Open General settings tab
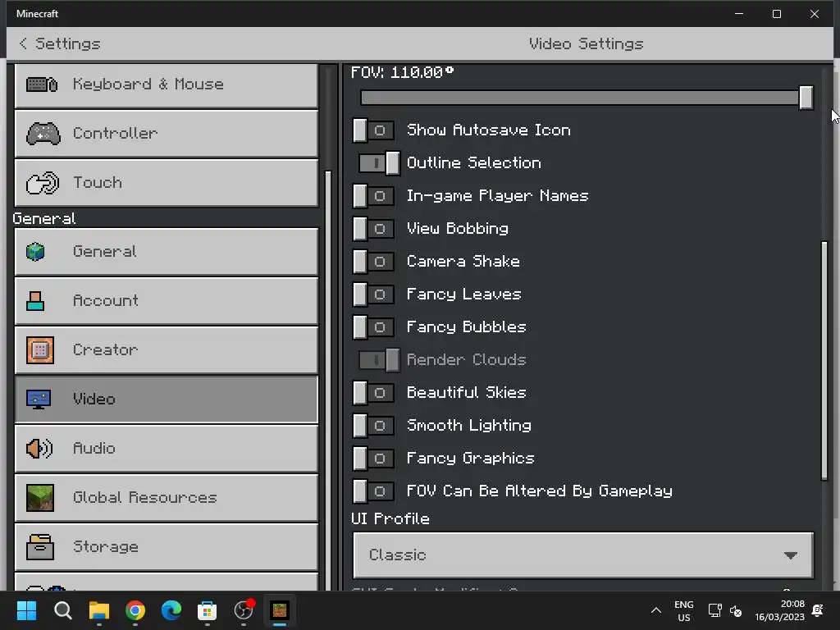Viewport: 840px width, 630px height. coord(167,252)
